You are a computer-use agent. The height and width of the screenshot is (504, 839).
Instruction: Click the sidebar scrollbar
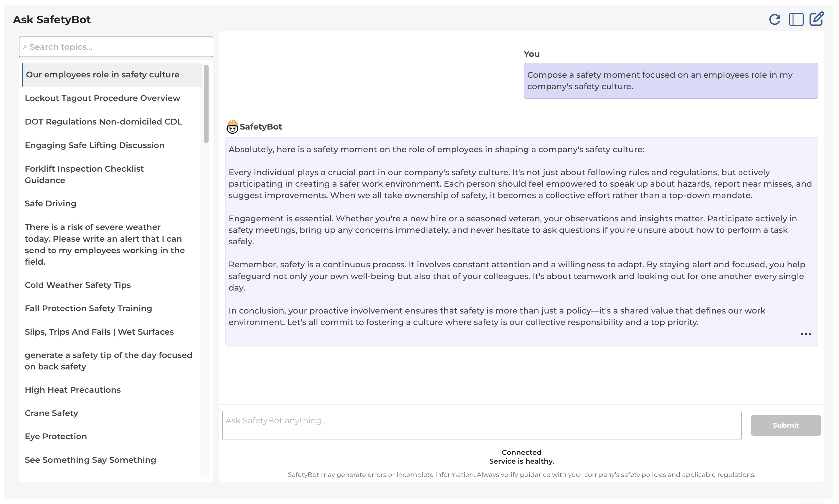207,102
